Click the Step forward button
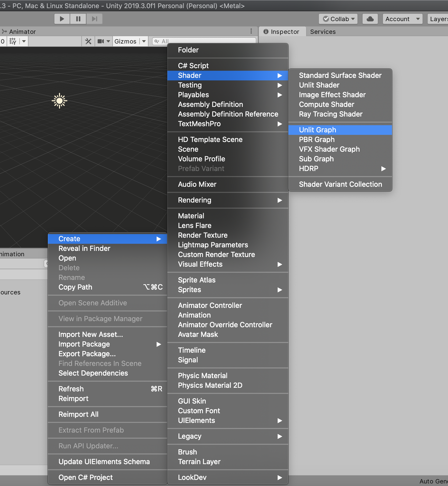448x486 pixels. coord(94,19)
